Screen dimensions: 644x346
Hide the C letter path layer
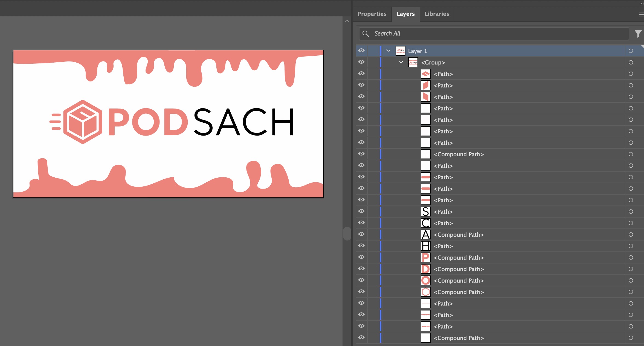point(361,223)
